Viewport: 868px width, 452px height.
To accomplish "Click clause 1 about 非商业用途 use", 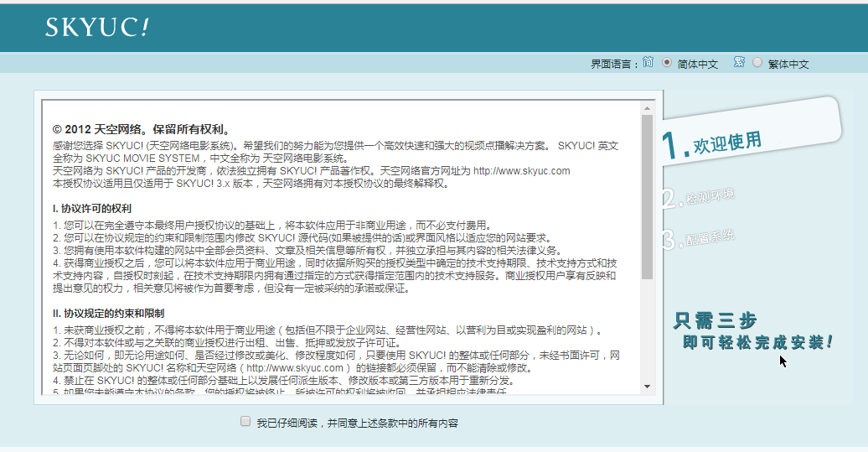I will (x=272, y=226).
